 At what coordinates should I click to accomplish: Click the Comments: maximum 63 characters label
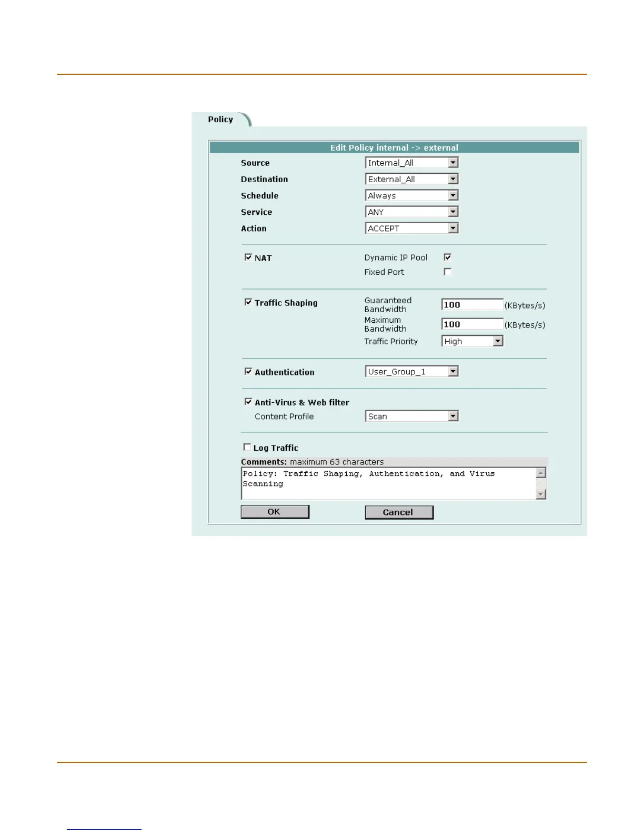[x=312, y=462]
